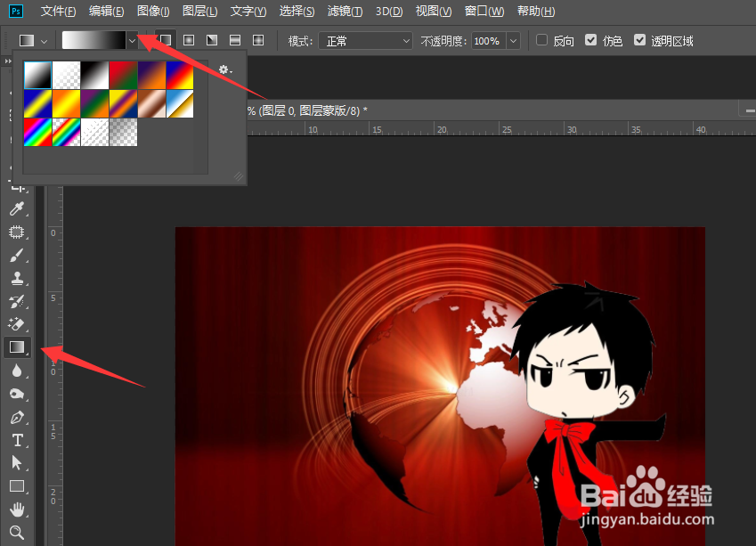Image resolution: width=756 pixels, height=546 pixels.
Task: Select the Clone Stamp tool
Action: [17, 278]
